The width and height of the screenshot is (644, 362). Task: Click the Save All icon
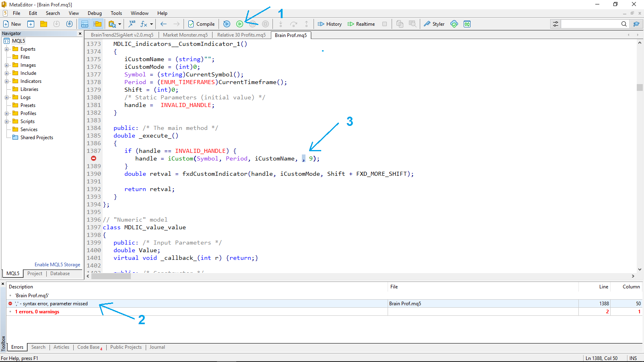[x=69, y=24]
